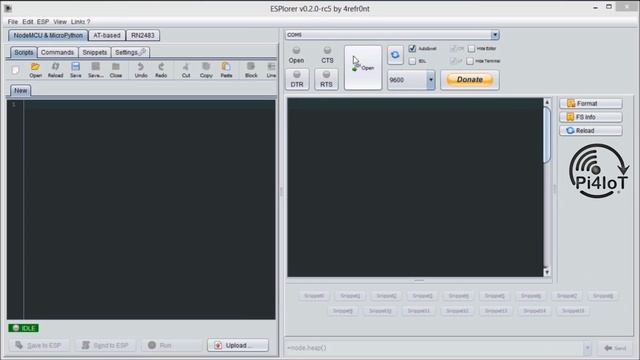The image size is (640, 360).
Task: Open the Settings tab
Action: [130, 52]
